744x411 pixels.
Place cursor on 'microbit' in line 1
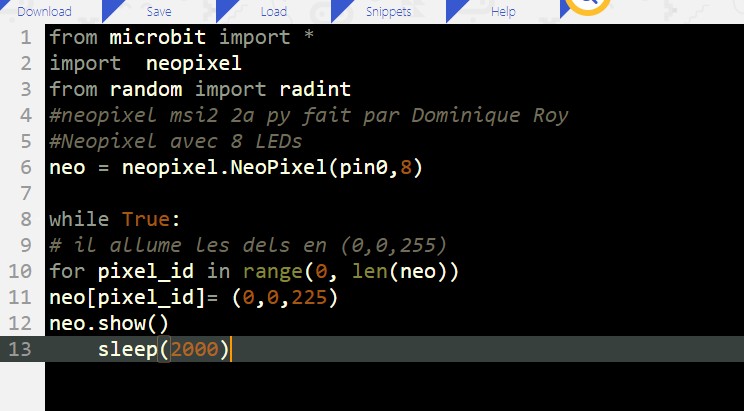pyautogui.click(x=158, y=37)
